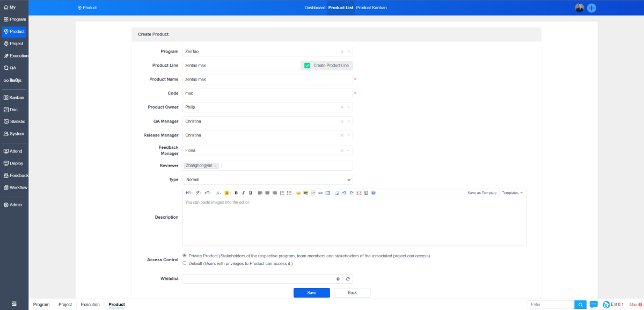Viewport: 644px width, 310px height.
Task: Open the Templates dropdown in editor
Action: [512, 193]
